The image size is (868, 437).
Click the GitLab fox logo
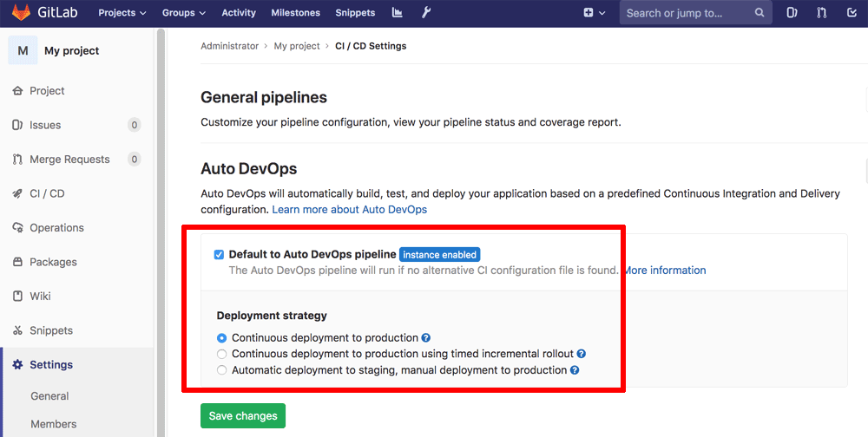tap(20, 13)
